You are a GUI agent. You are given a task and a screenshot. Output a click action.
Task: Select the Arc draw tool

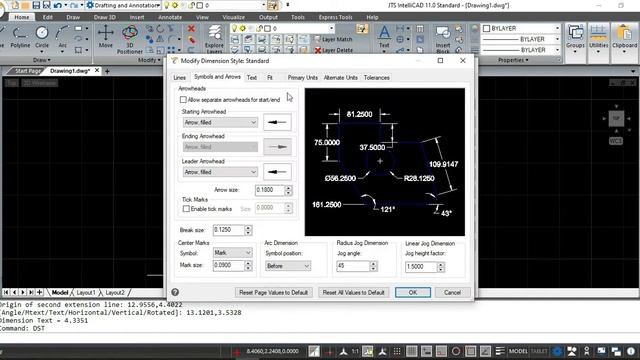coord(62,37)
